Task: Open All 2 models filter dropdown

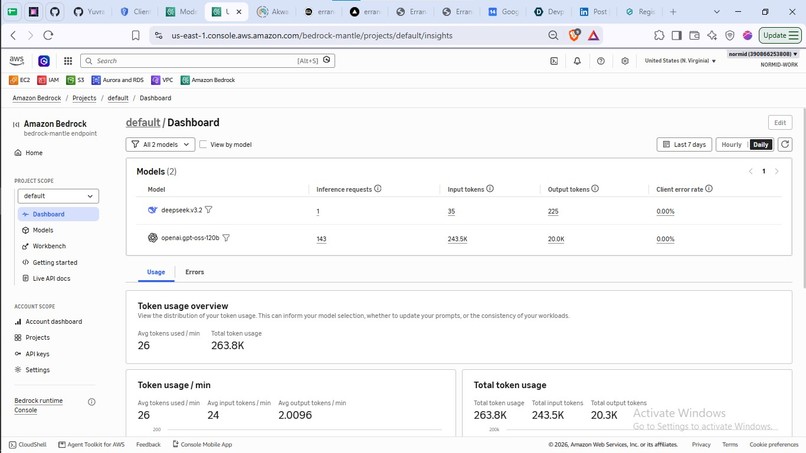Action: [x=160, y=144]
